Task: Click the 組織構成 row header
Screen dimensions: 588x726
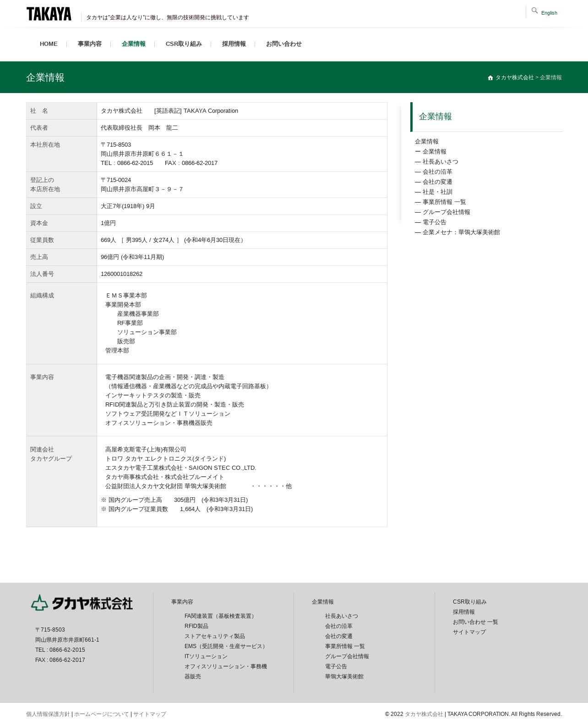Action: [61, 323]
